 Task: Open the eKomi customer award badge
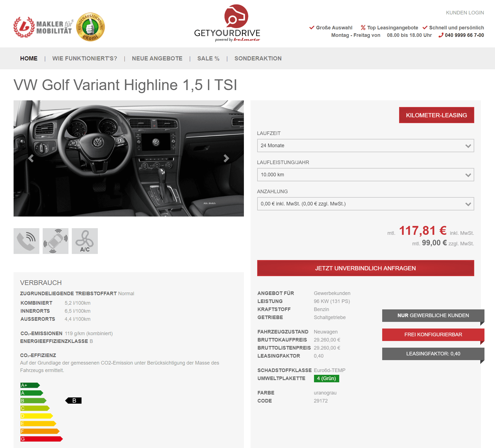90,27
